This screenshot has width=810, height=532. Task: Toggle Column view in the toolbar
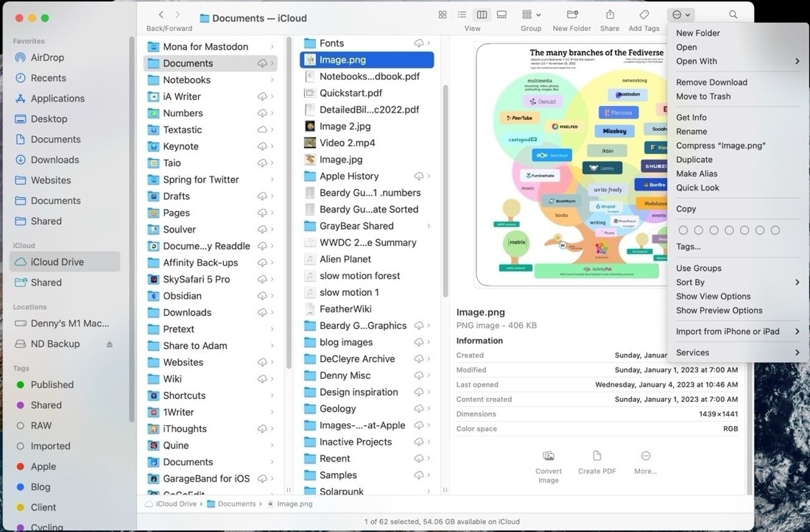pos(482,14)
